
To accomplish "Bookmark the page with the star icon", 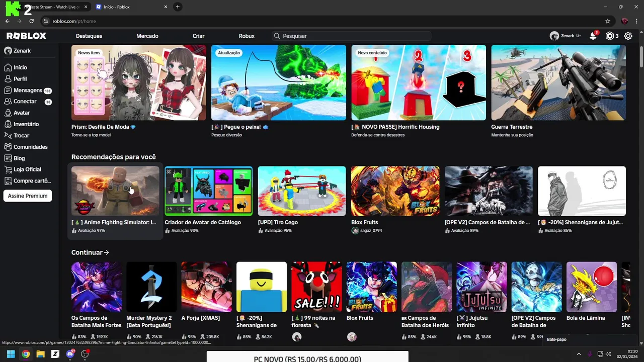I will click(x=608, y=21).
